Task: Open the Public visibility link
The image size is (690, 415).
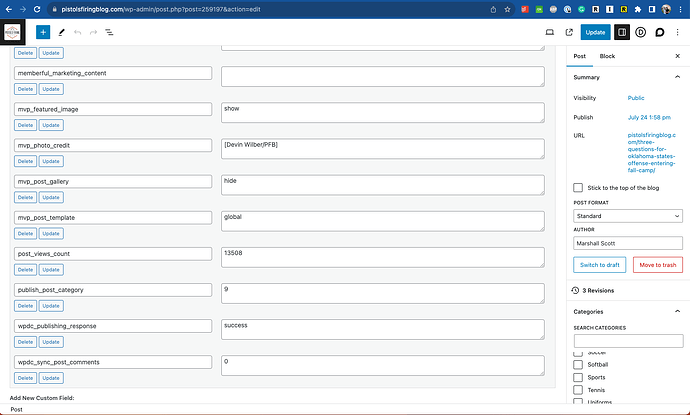Action: tap(636, 98)
